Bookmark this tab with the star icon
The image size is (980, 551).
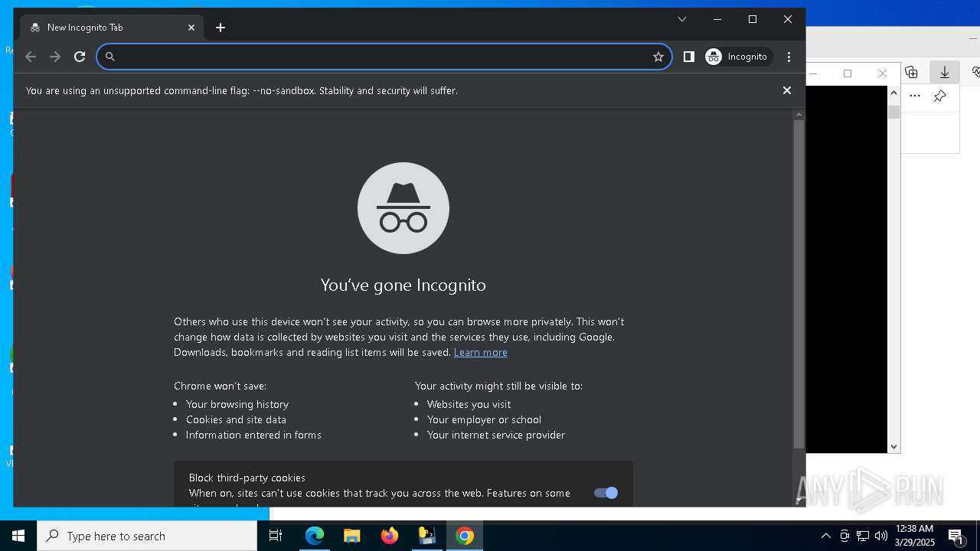(x=658, y=57)
